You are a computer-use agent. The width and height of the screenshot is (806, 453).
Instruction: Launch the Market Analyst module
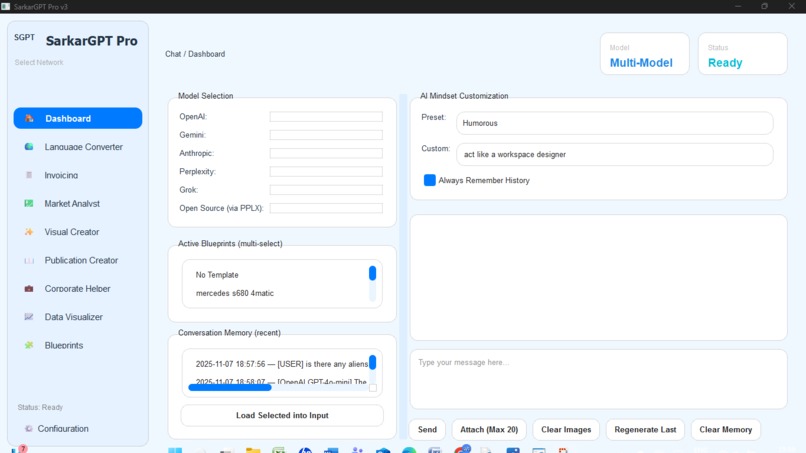click(78, 204)
